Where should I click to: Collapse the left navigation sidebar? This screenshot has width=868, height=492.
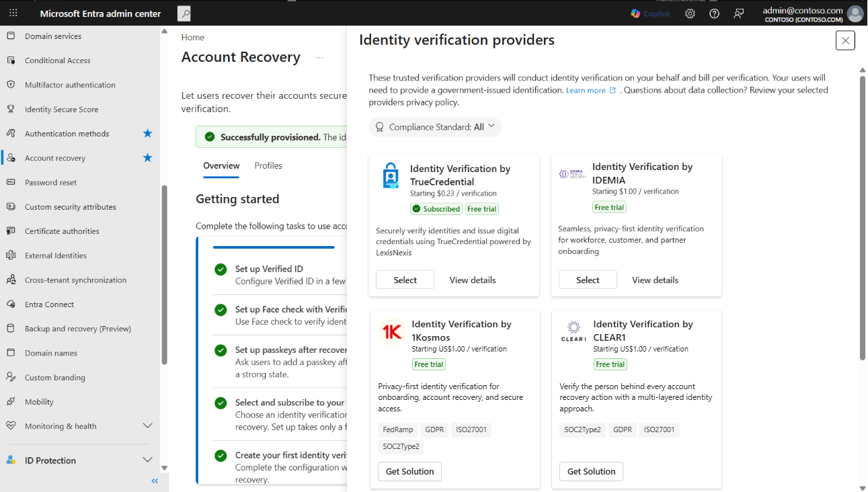click(155, 481)
